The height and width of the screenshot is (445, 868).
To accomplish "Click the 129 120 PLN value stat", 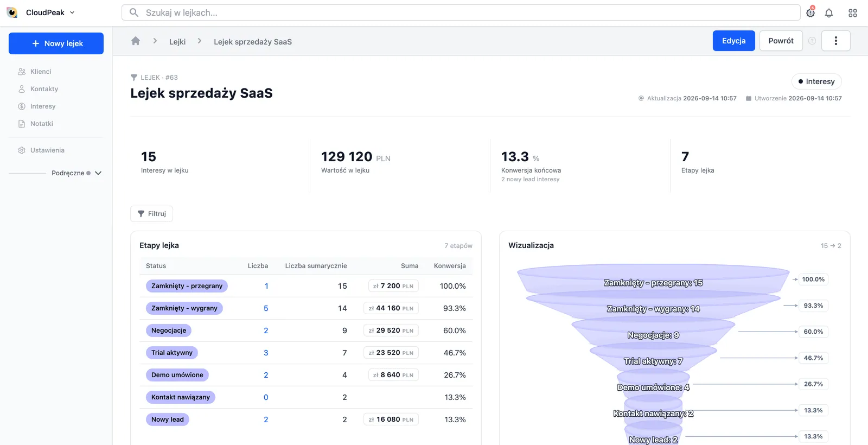I will tap(356, 157).
